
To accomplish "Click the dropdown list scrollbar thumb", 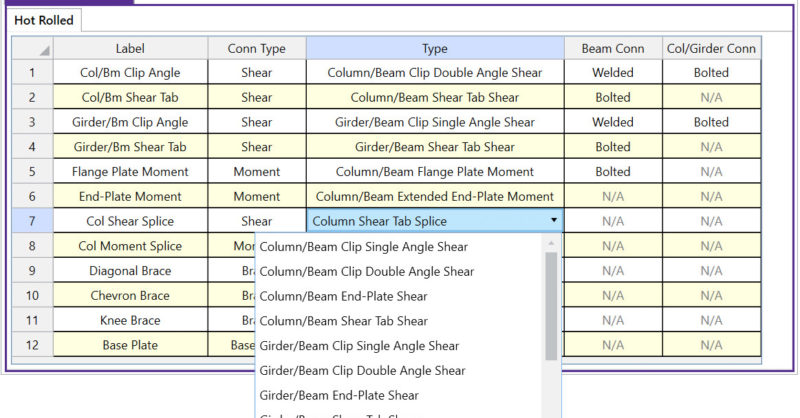I will (x=551, y=305).
